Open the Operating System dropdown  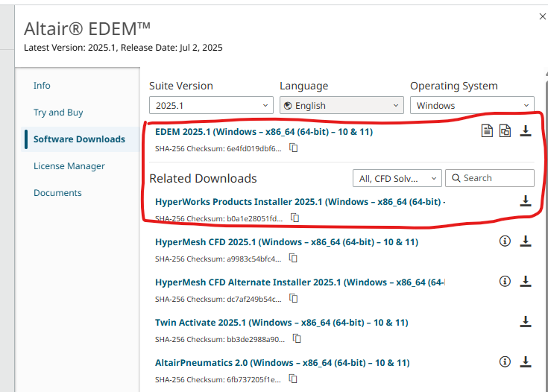[x=472, y=105]
